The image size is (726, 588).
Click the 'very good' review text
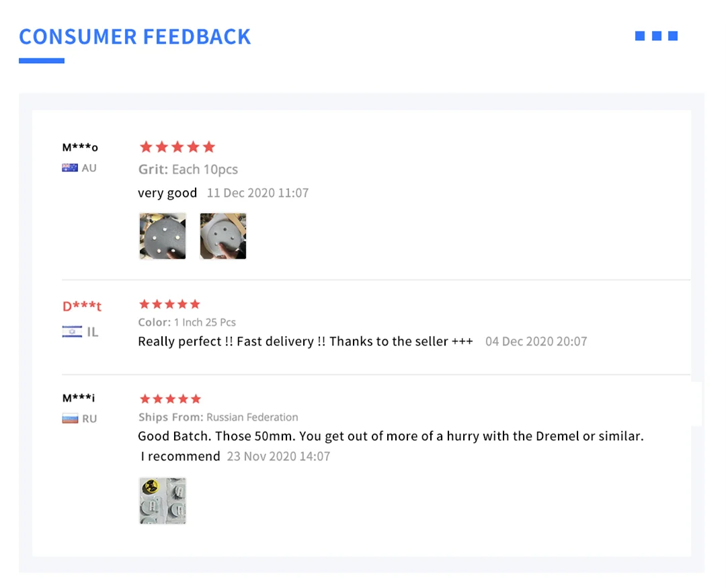click(167, 193)
